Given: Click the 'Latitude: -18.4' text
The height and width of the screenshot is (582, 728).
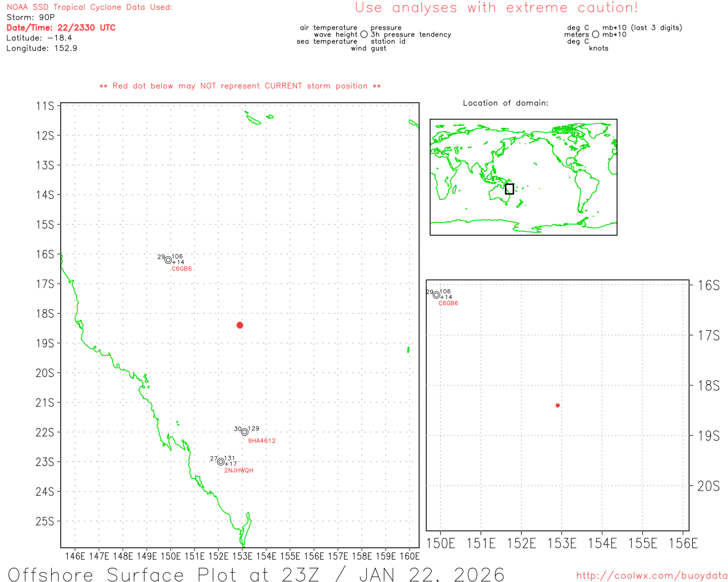Looking at the screenshot, I should tap(39, 38).
